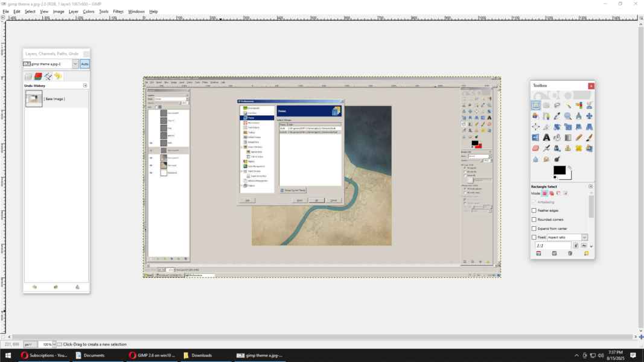Select the Fuzzy Select wand tool
This screenshot has height=362, width=644.
[567, 106]
